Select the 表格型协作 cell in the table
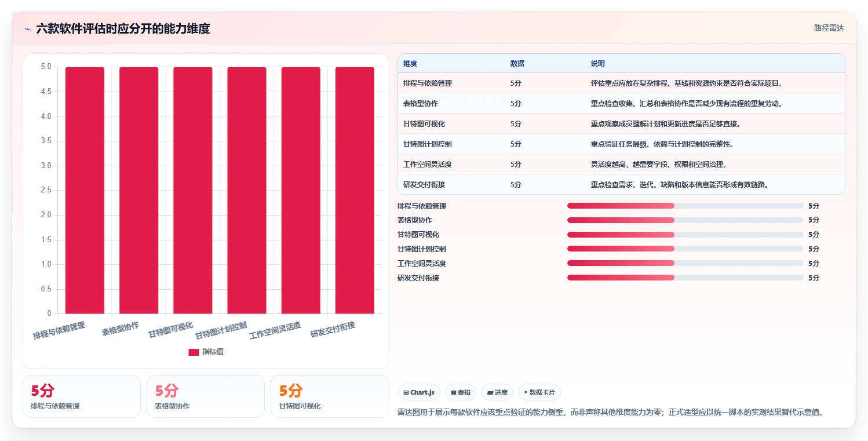 [x=421, y=103]
